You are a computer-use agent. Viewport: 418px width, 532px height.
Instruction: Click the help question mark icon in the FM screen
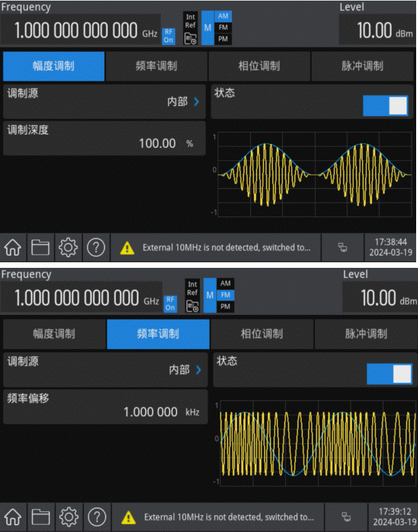[96, 516]
